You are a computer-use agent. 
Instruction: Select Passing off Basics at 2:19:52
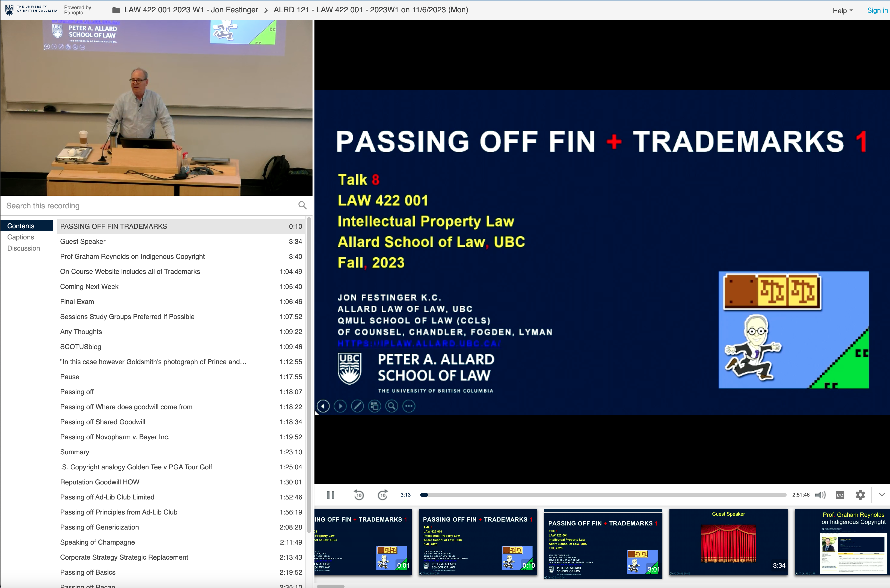[181, 572]
